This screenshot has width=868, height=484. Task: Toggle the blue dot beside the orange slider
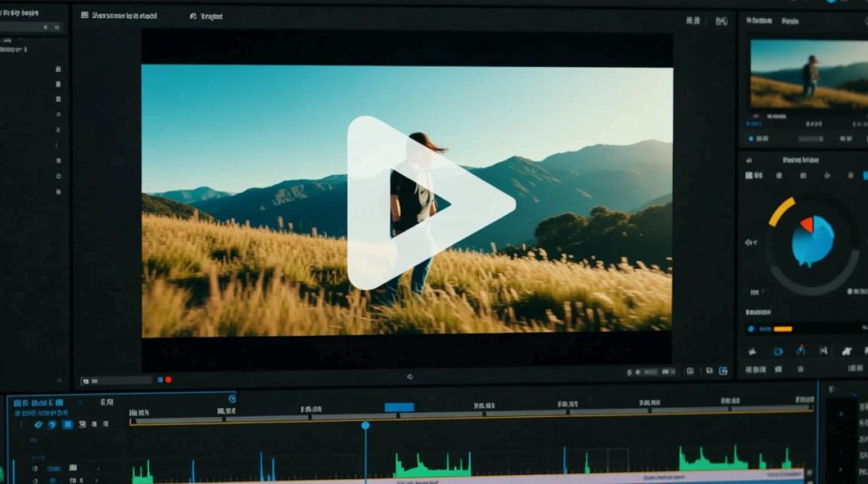pos(750,328)
